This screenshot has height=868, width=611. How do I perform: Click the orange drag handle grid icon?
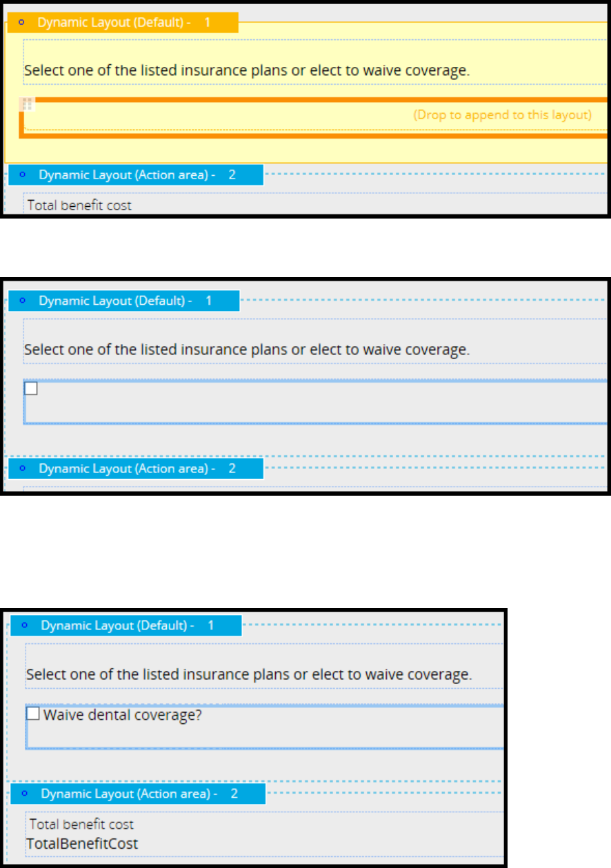pyautogui.click(x=28, y=104)
